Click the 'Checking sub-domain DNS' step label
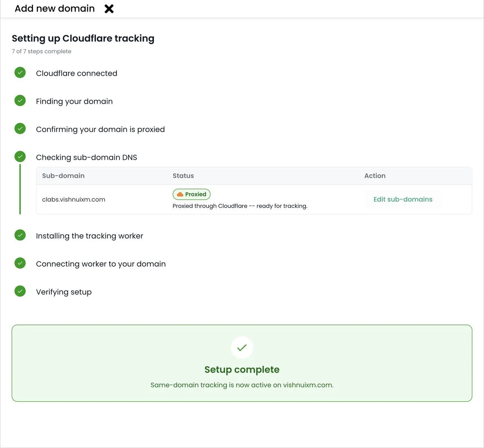The image size is (484, 448). [86, 157]
